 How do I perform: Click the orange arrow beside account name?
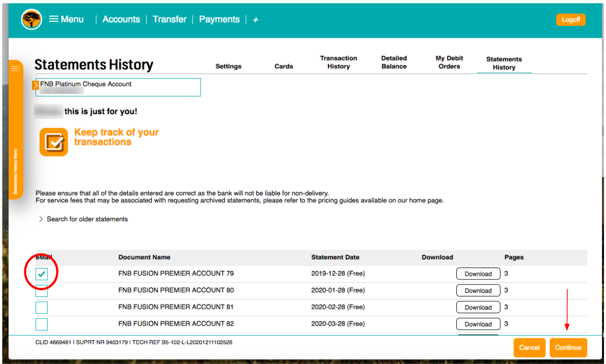[x=36, y=86]
